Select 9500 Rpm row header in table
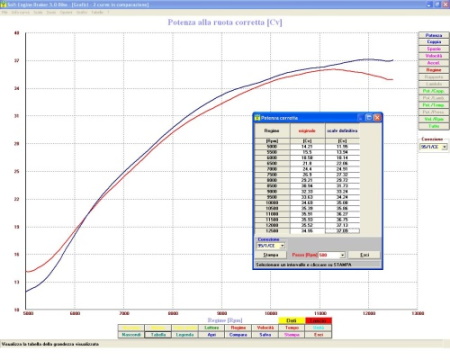The height and width of the screenshot is (360, 450). pyautogui.click(x=272, y=197)
